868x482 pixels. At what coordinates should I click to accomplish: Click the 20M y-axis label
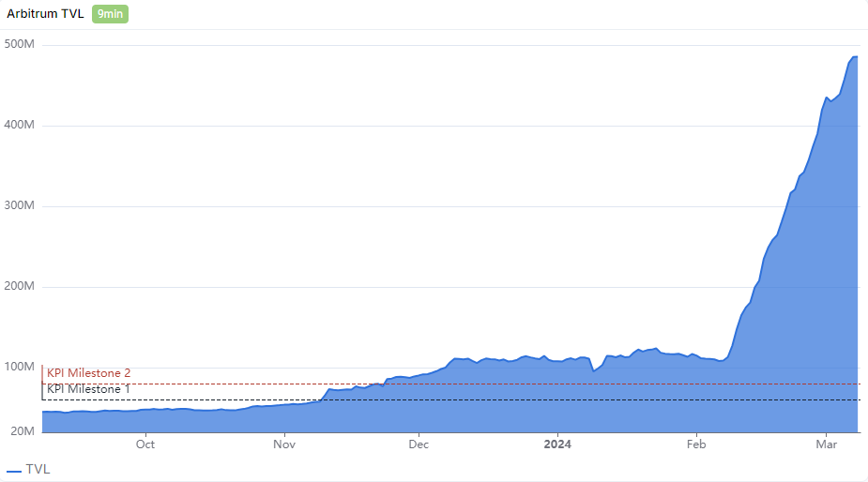point(23,431)
